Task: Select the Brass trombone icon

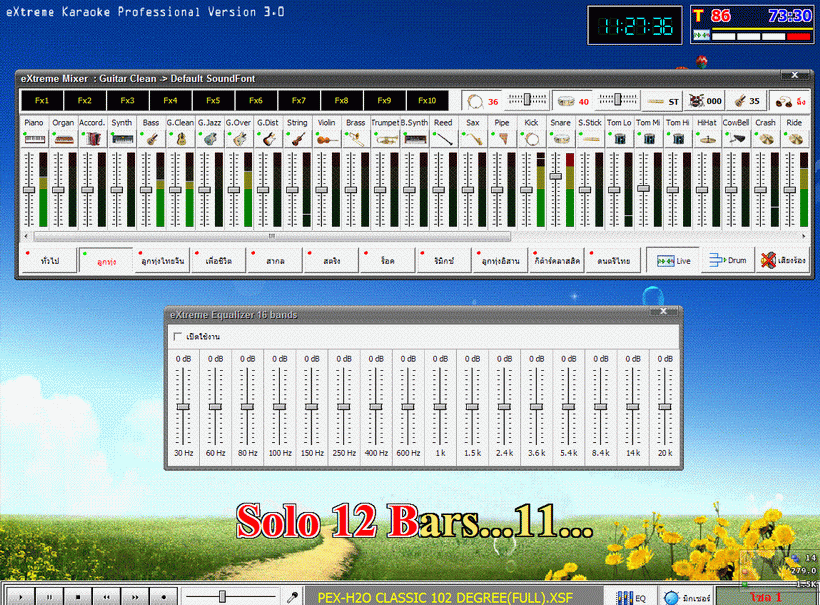Action: pos(357,139)
